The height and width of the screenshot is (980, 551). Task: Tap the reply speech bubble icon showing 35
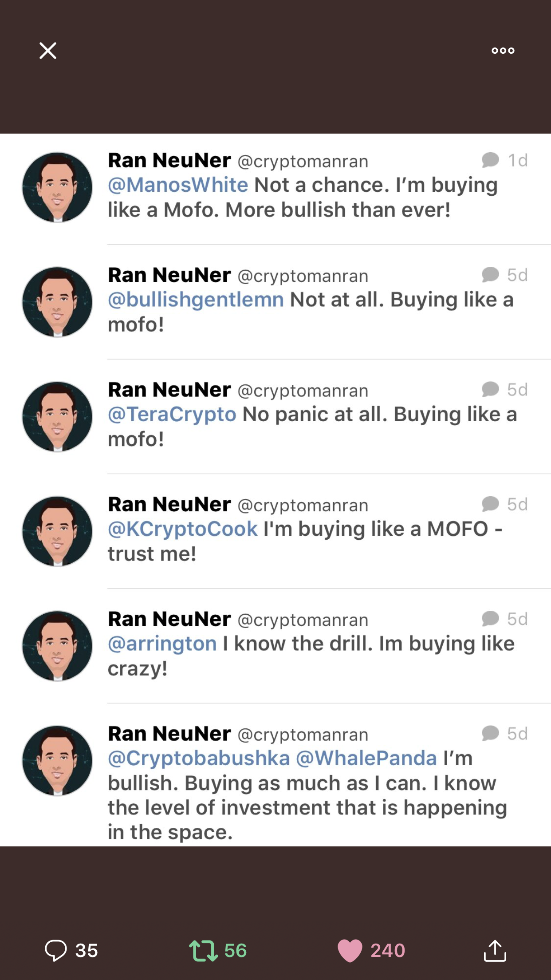56,951
